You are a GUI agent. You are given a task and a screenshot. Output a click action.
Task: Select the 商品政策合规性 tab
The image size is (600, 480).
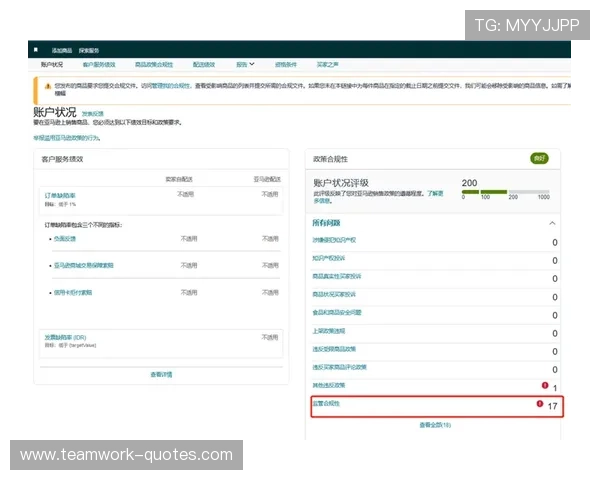pyautogui.click(x=154, y=64)
